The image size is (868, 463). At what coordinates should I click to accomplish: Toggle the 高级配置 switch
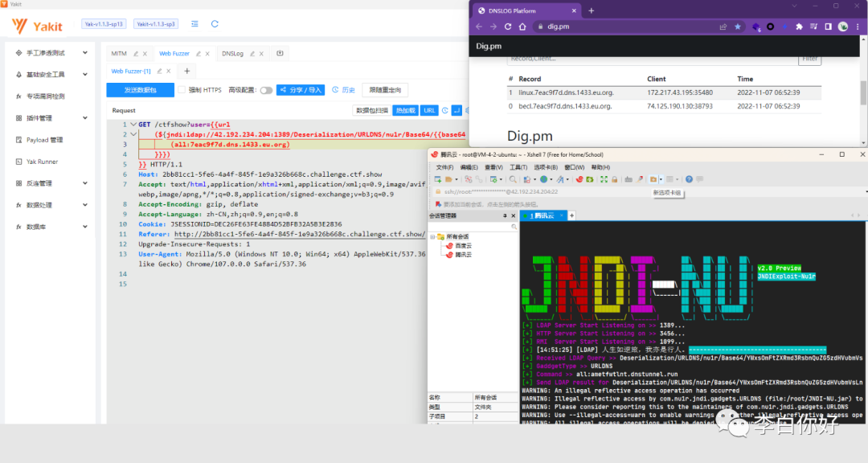(x=266, y=90)
